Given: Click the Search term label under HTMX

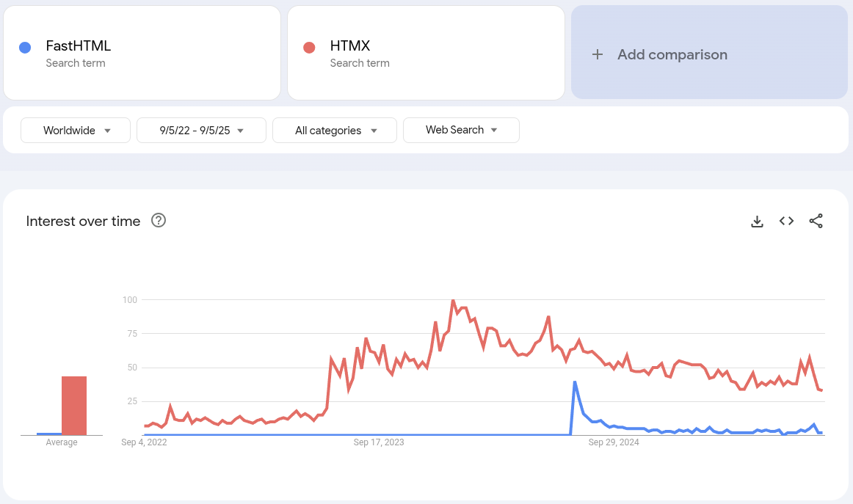Looking at the screenshot, I should pyautogui.click(x=360, y=63).
